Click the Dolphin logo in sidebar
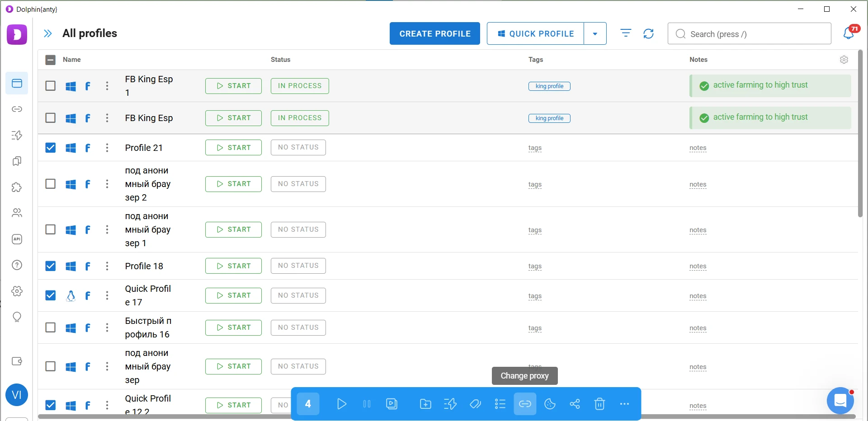The image size is (868, 421). point(17,34)
